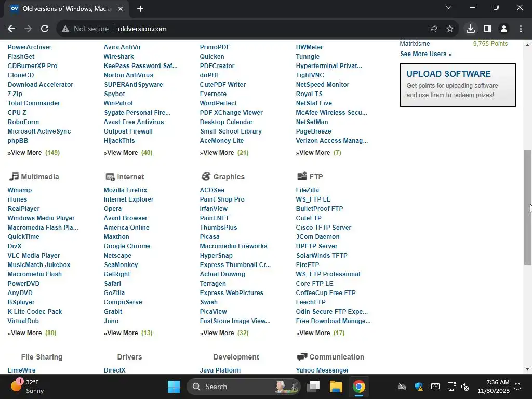Open the Matrixisme user link
The height and width of the screenshot is (399, 532).
[x=415, y=44]
